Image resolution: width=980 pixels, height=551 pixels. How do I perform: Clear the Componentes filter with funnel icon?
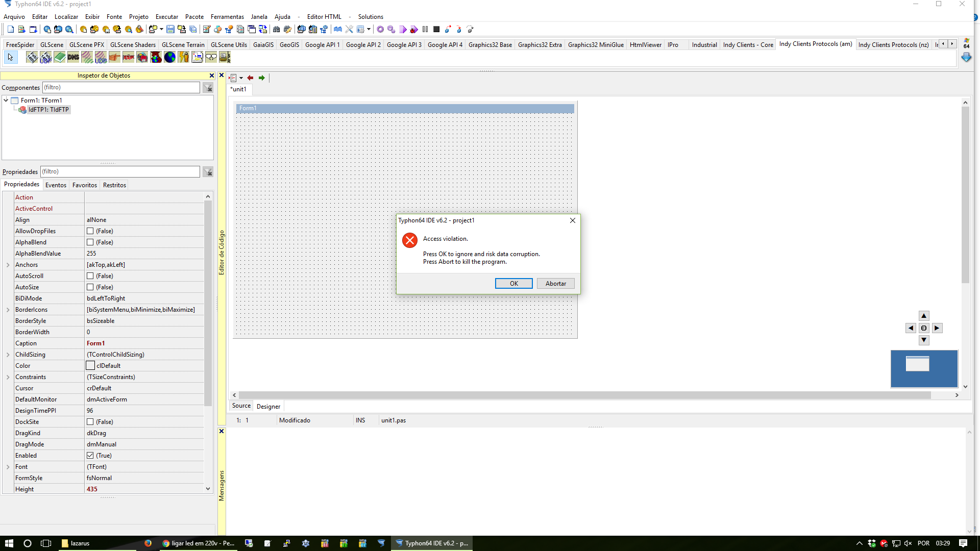point(208,88)
